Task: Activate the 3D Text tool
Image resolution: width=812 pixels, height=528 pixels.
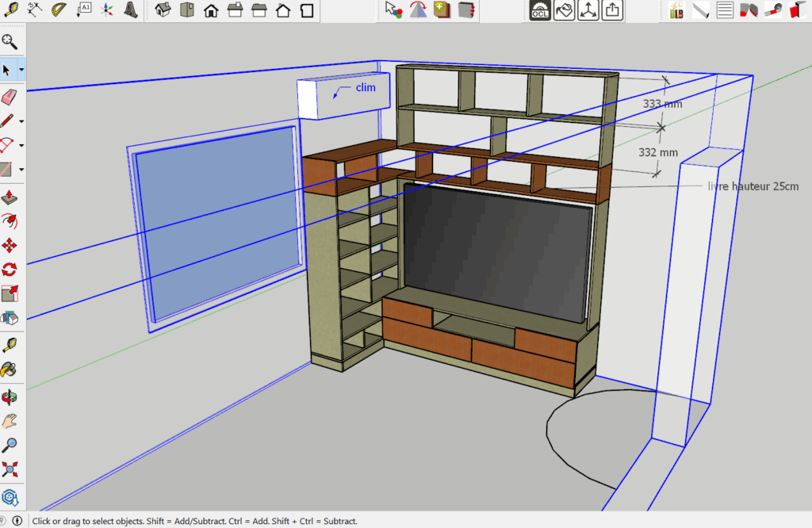Action: tap(132, 10)
